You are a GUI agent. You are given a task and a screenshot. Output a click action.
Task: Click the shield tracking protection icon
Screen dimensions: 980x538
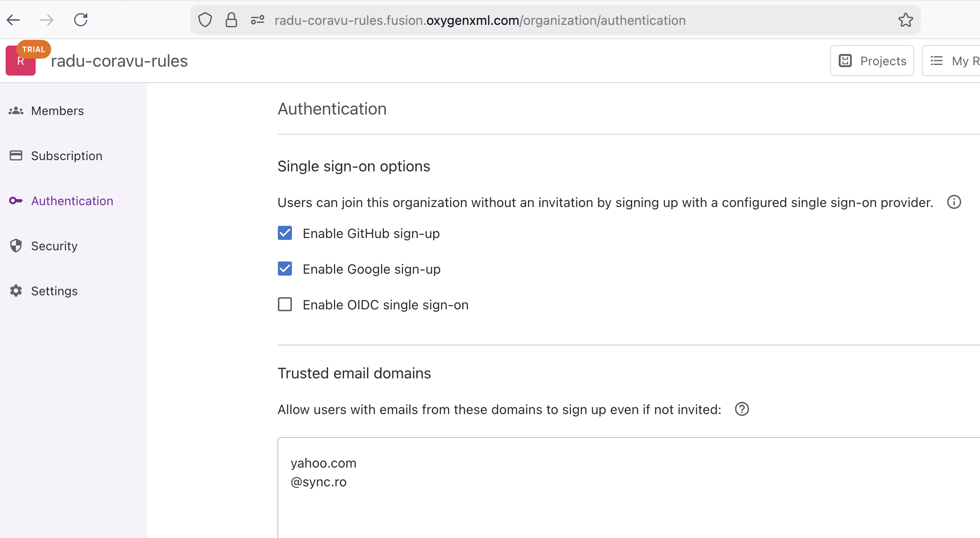(x=205, y=20)
